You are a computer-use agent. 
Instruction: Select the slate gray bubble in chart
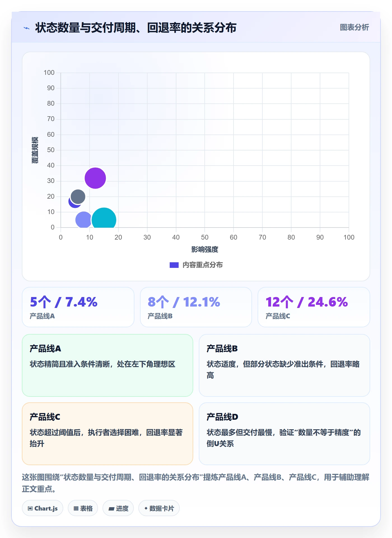(78, 196)
